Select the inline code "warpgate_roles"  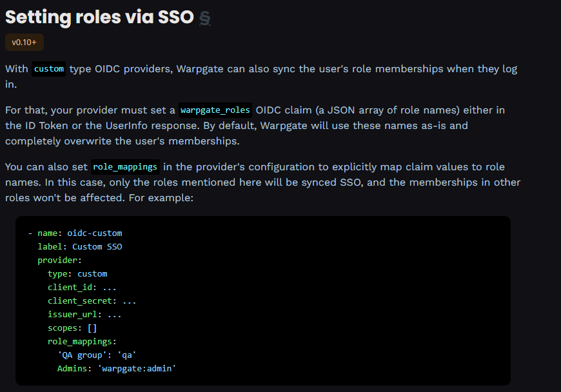(x=215, y=110)
